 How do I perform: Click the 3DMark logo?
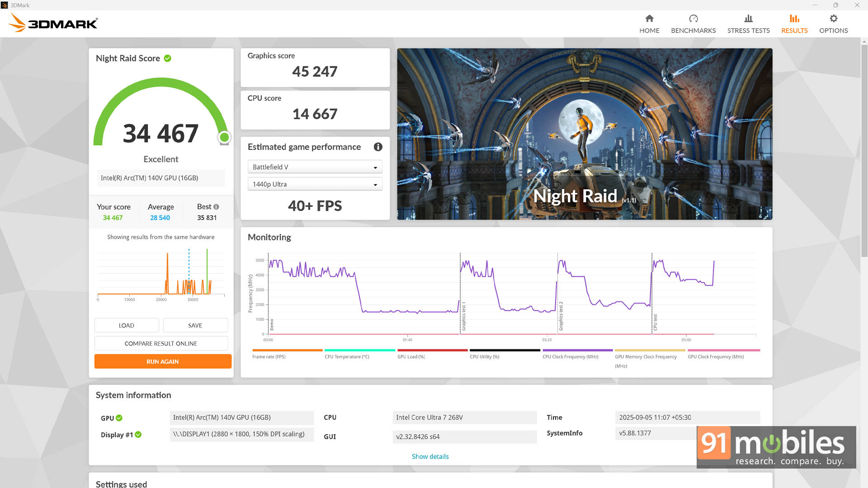[x=53, y=23]
